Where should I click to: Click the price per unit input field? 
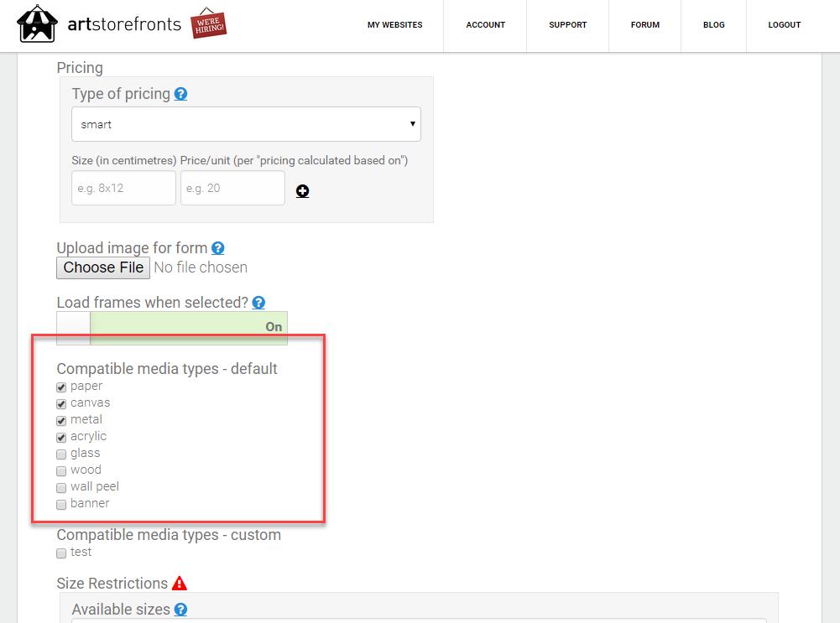232,188
